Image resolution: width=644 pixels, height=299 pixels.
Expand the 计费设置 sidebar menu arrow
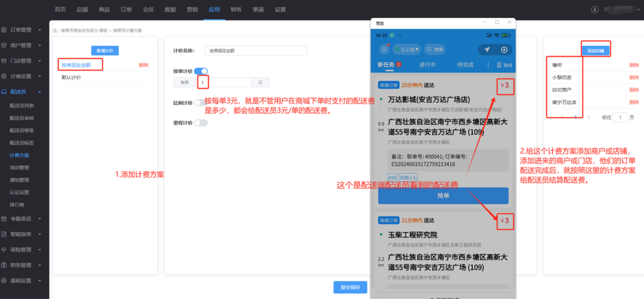pyautogui.click(x=40, y=76)
